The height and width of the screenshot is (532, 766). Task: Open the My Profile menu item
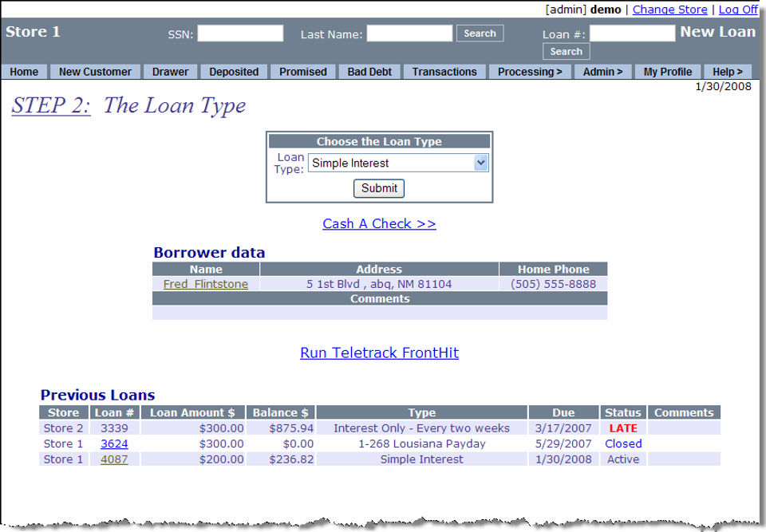pos(668,72)
